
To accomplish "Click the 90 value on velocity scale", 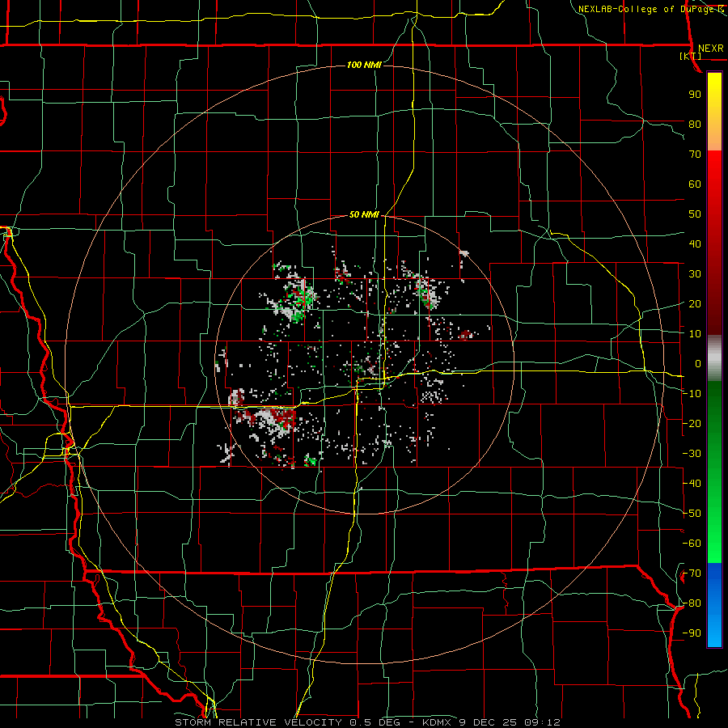I will tap(695, 95).
